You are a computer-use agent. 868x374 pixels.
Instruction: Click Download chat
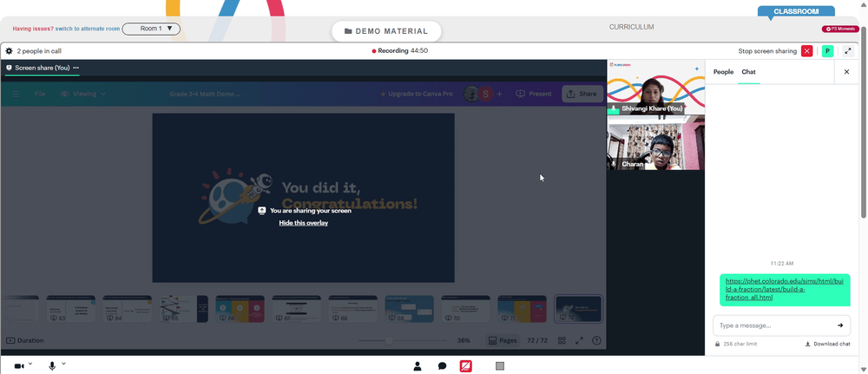point(827,344)
